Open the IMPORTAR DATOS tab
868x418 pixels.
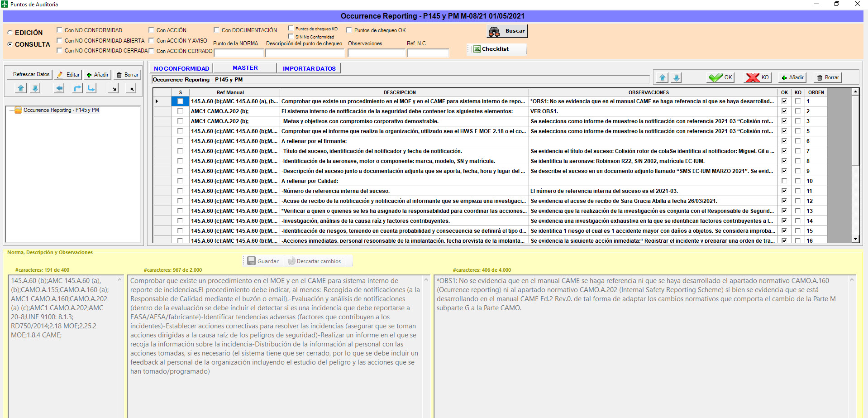pyautogui.click(x=309, y=68)
